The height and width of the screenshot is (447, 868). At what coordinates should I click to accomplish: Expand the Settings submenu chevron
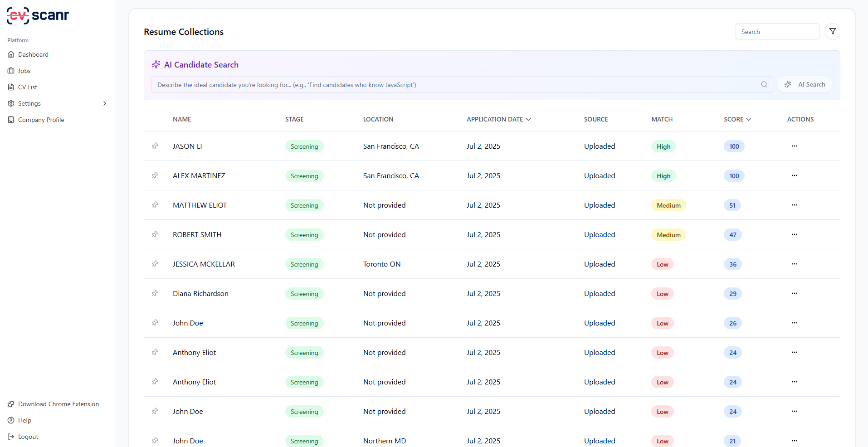(x=105, y=103)
